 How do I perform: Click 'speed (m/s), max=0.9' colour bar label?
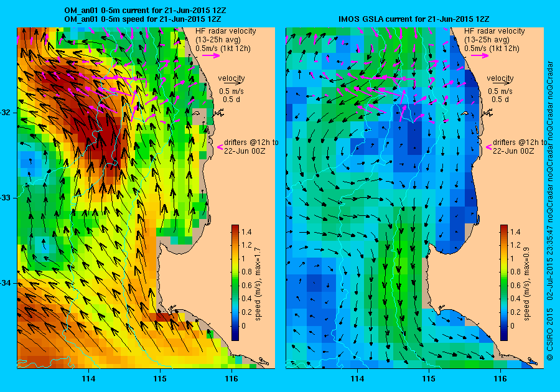point(526,284)
